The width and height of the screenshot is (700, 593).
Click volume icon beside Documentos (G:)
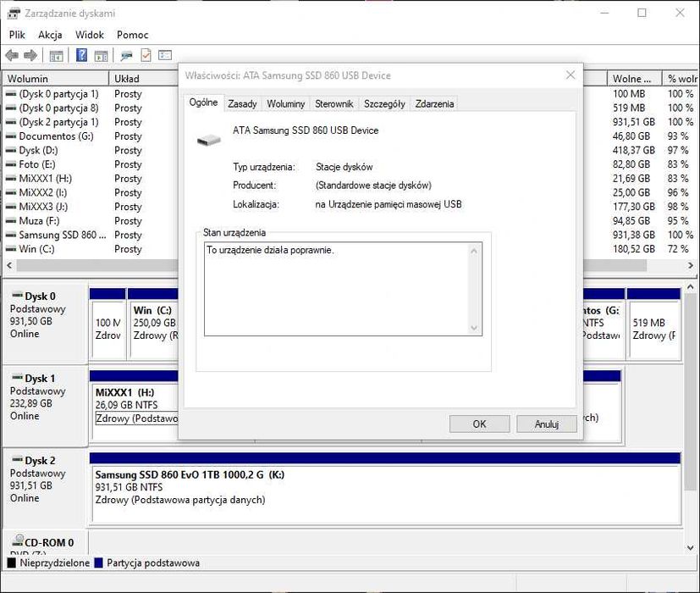point(11,136)
